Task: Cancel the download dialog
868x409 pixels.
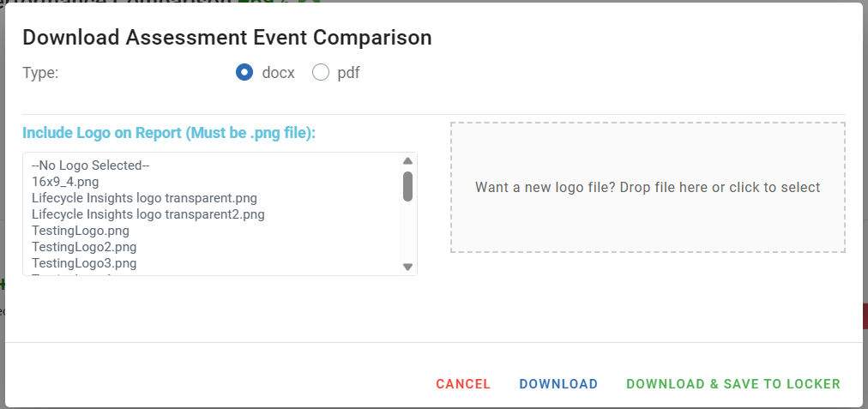Action: coord(463,384)
